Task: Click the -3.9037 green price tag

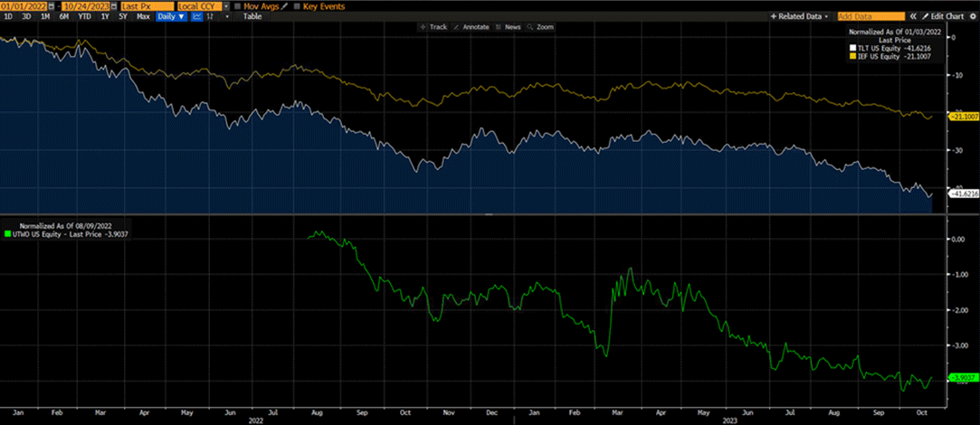Action: (x=963, y=377)
